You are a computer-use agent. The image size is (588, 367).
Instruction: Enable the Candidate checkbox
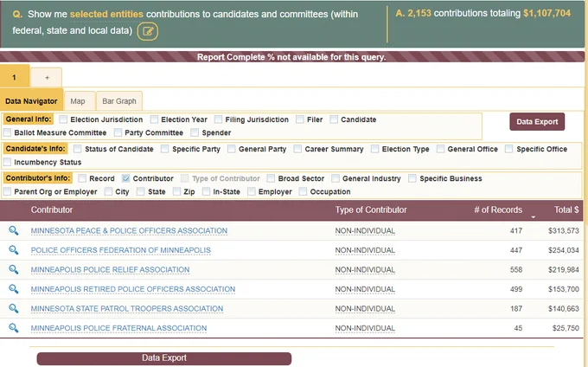[x=334, y=119]
